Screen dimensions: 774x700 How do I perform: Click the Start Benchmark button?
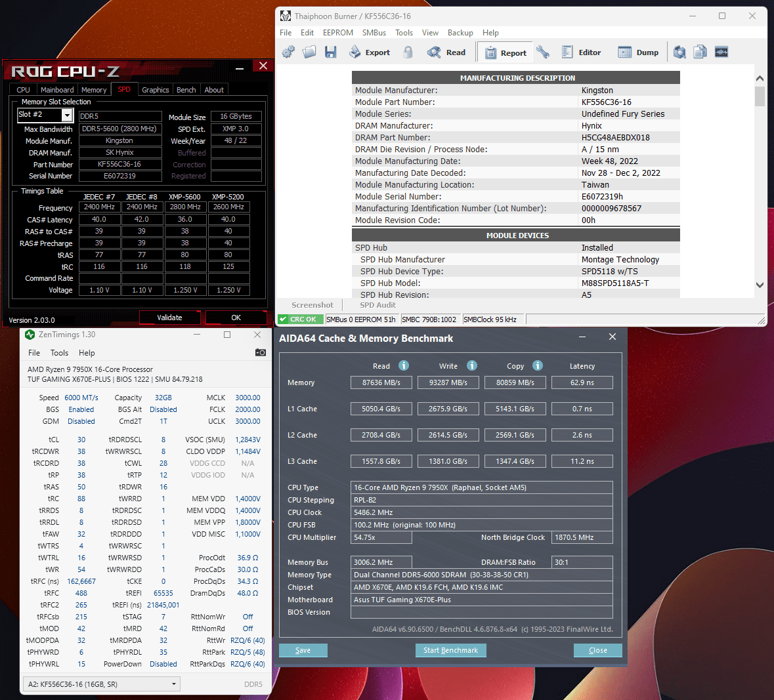click(450, 650)
